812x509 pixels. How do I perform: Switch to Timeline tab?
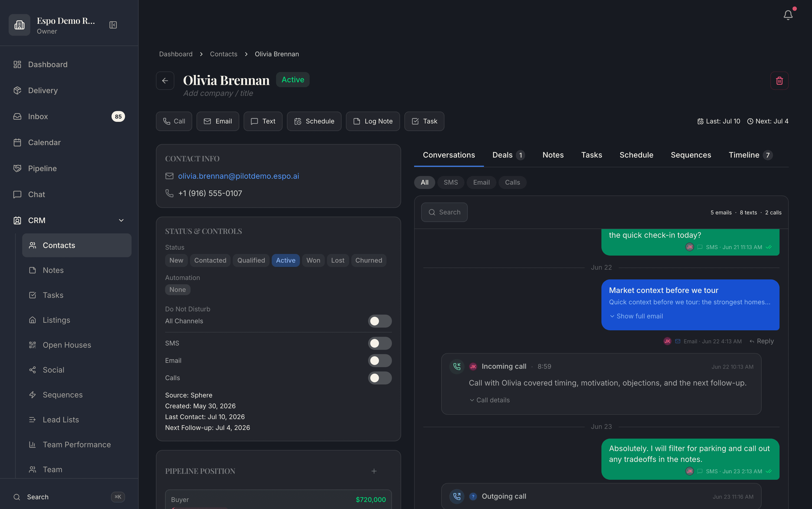[x=750, y=155]
